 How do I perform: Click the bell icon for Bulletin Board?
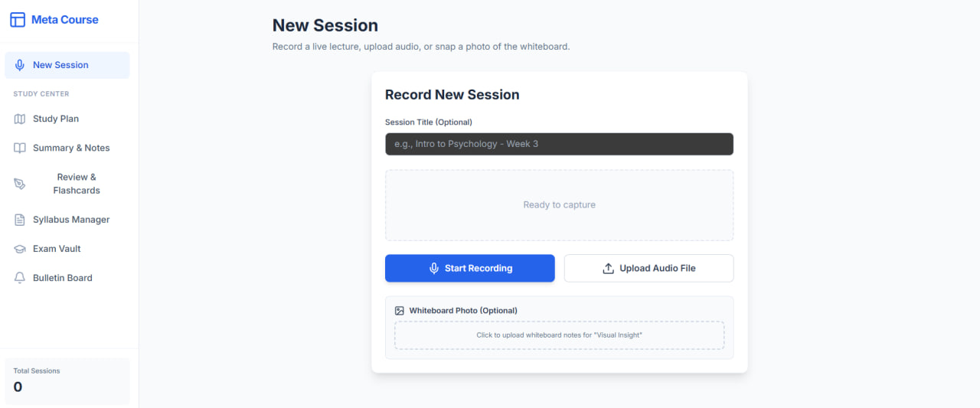[x=20, y=278]
